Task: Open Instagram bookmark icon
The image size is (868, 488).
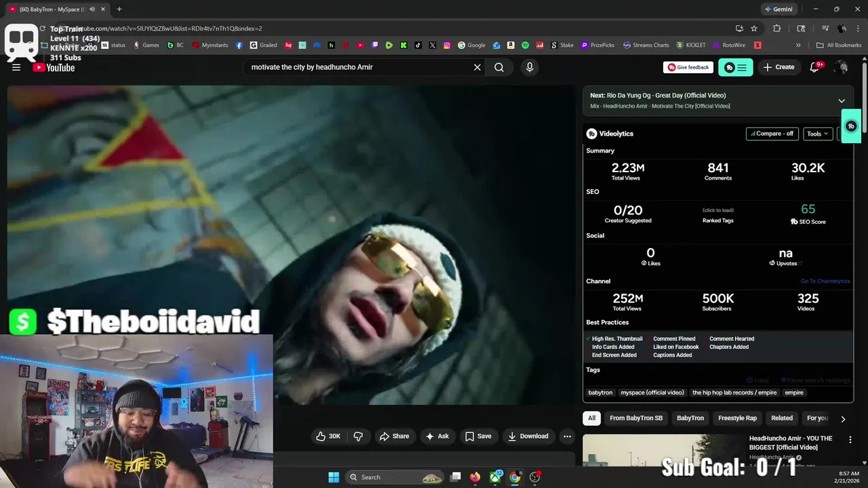Action: (x=447, y=45)
